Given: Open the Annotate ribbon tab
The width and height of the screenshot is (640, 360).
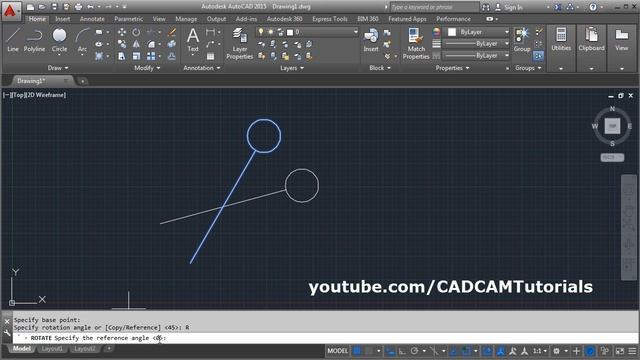Looking at the screenshot, I should point(92,19).
